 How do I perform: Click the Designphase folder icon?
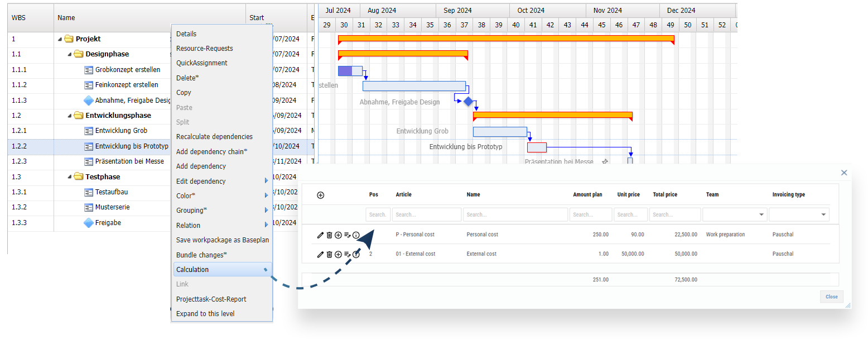coord(79,54)
